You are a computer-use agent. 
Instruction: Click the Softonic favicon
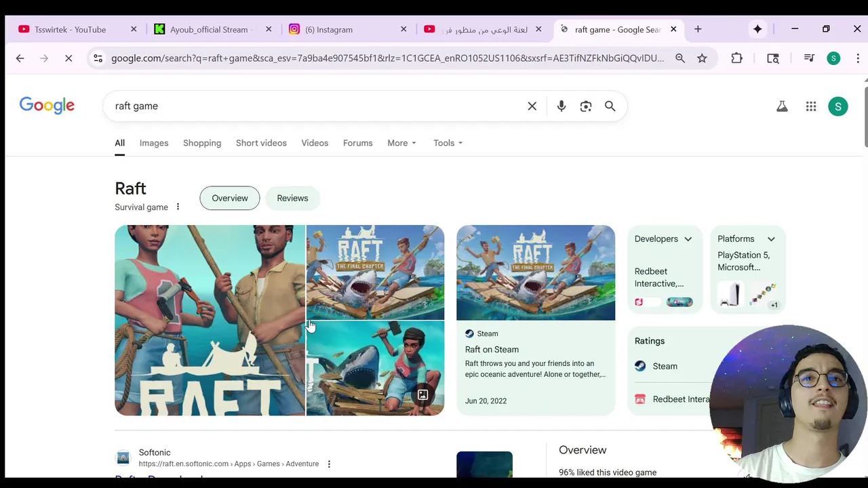[x=123, y=457]
